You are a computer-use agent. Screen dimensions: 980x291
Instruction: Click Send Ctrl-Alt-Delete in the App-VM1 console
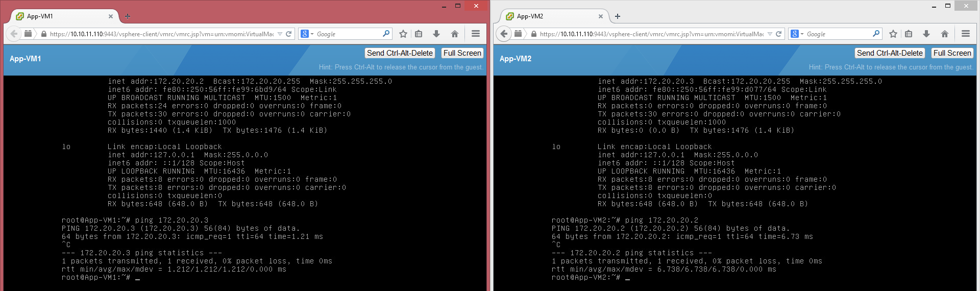[400, 53]
